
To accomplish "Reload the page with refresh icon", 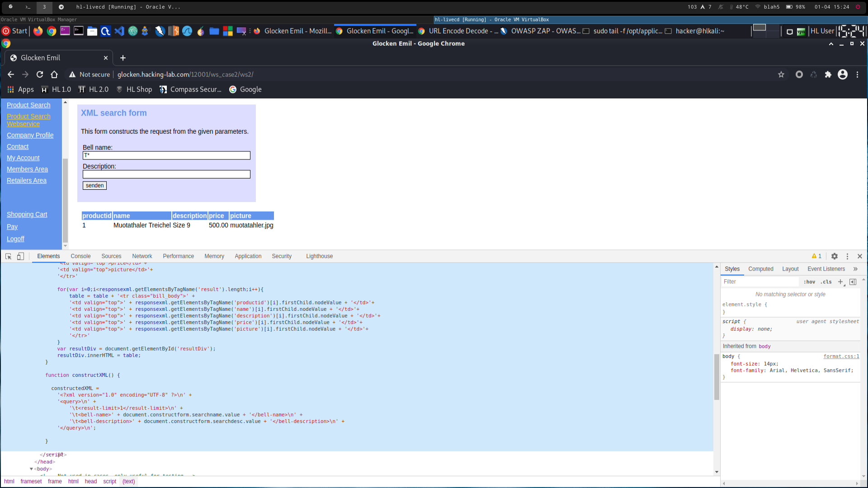I will tap(40, 75).
